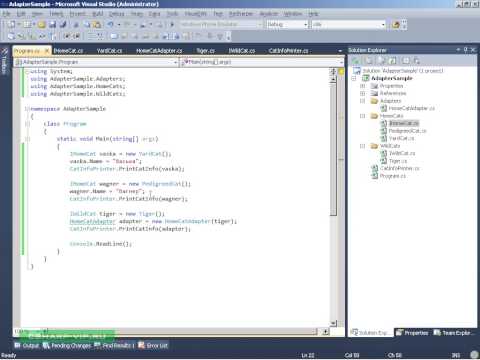The width and height of the screenshot is (480, 360).
Task: Open the Build menu
Action: point(97,14)
